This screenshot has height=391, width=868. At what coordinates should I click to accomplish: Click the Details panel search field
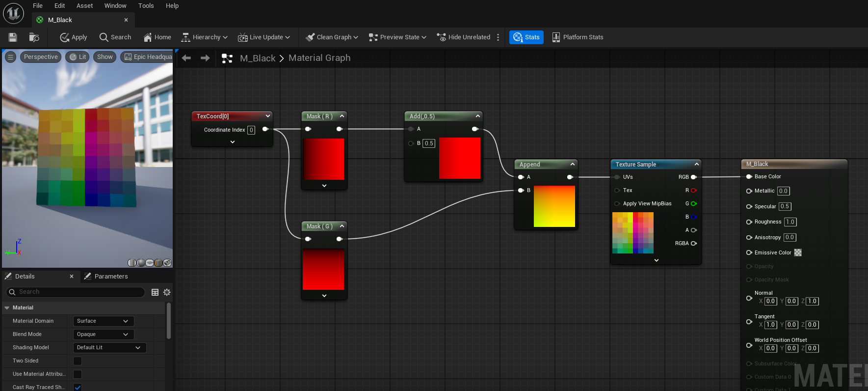click(x=75, y=292)
